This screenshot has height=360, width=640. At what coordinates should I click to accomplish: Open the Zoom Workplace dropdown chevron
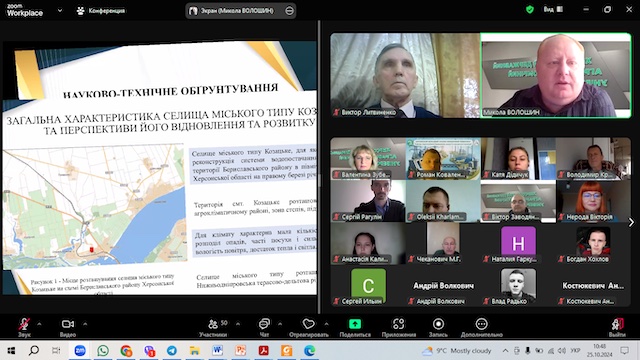60,11
